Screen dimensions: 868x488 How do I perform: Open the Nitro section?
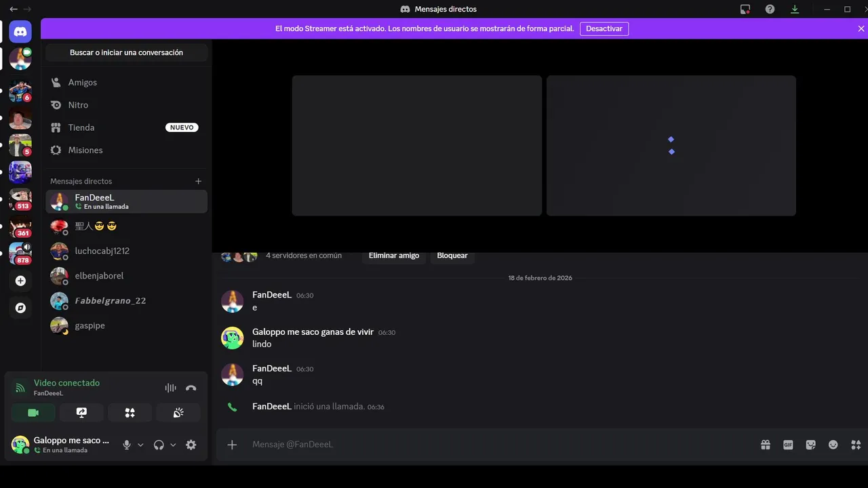pyautogui.click(x=126, y=105)
